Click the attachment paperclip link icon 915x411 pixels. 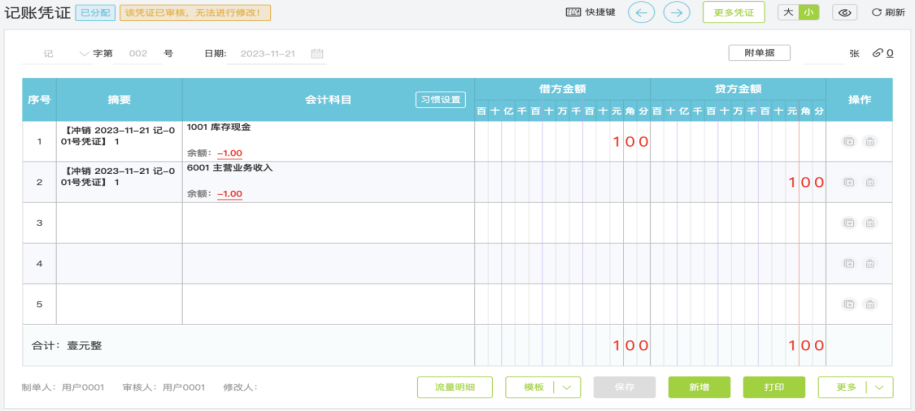(878, 53)
